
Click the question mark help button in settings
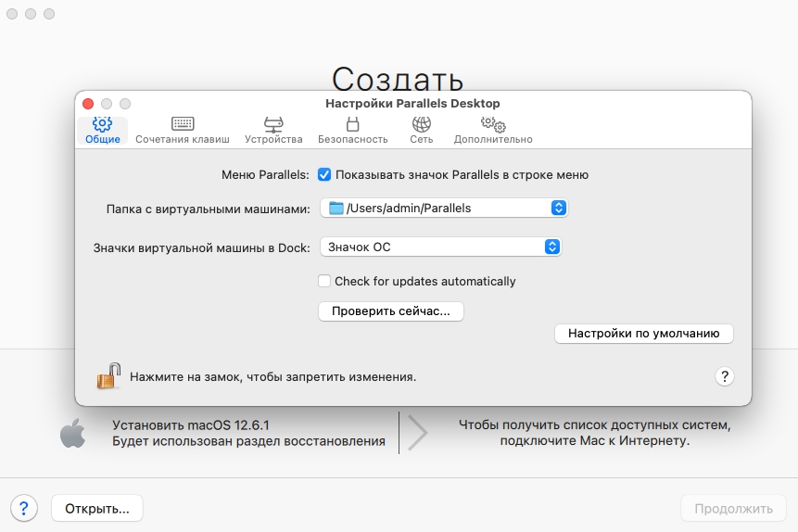(x=725, y=376)
